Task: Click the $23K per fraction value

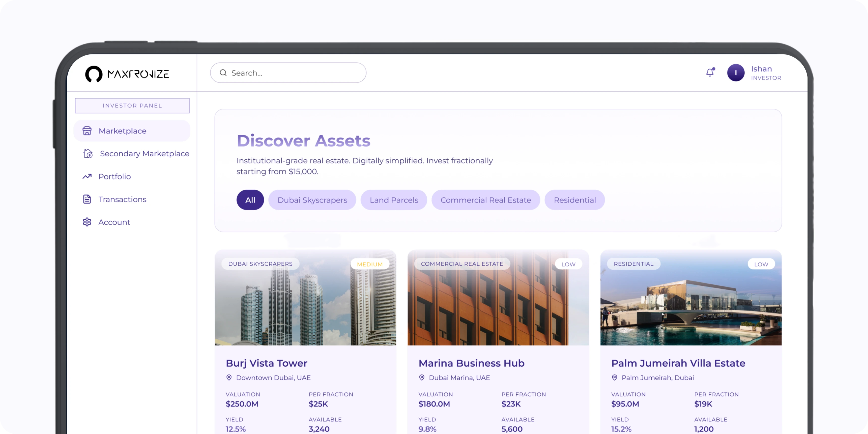Action: (x=511, y=404)
